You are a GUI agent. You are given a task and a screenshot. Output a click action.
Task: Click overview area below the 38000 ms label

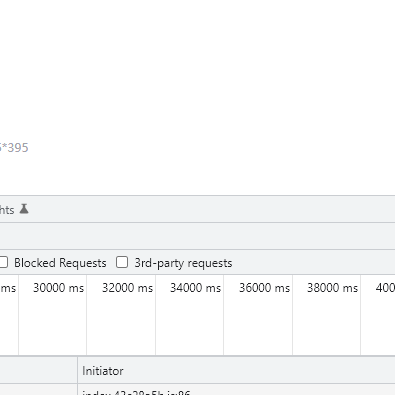point(327,325)
